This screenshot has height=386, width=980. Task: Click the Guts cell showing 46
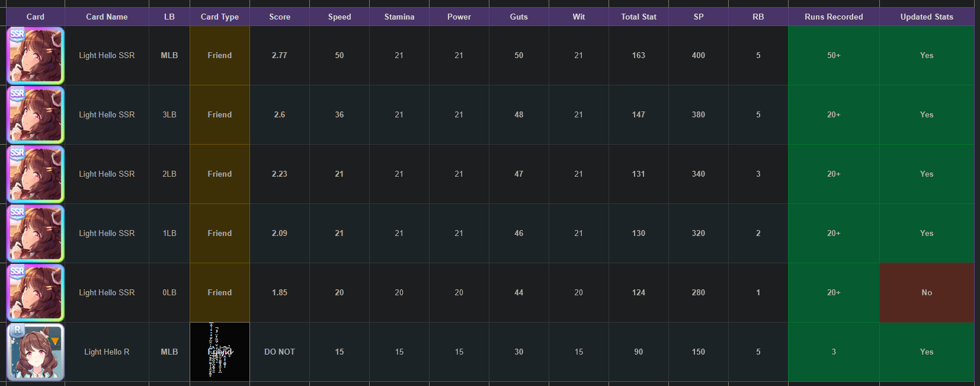point(519,233)
